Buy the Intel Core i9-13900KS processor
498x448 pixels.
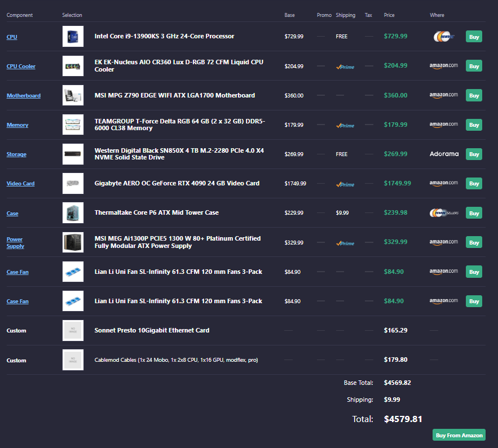click(474, 37)
